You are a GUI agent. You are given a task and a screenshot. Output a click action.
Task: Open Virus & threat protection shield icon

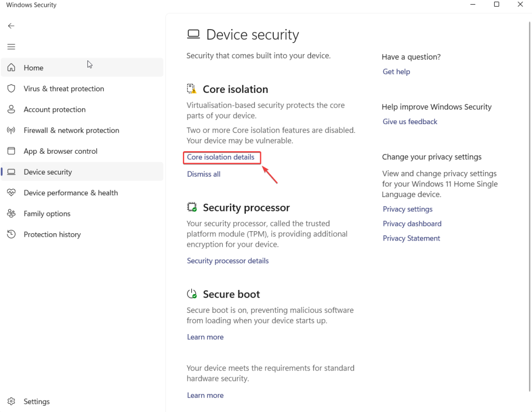tap(11, 89)
